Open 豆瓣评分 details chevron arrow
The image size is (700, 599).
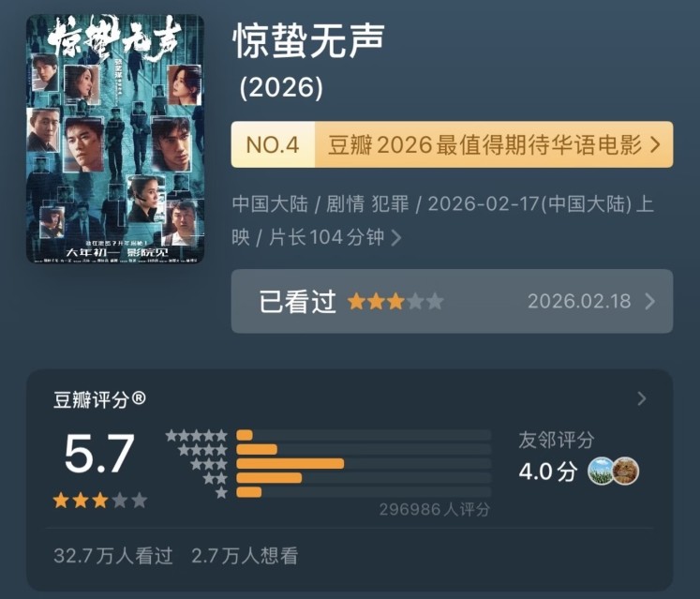coord(642,398)
